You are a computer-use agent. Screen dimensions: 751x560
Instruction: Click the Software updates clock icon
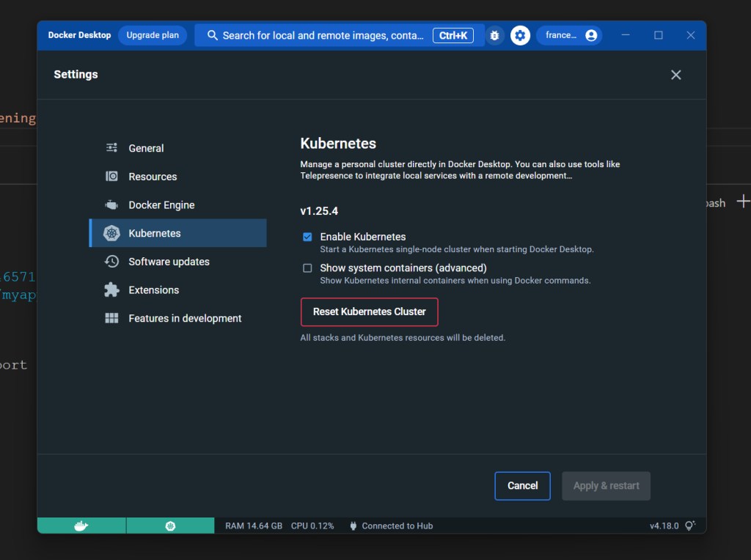[x=111, y=262]
